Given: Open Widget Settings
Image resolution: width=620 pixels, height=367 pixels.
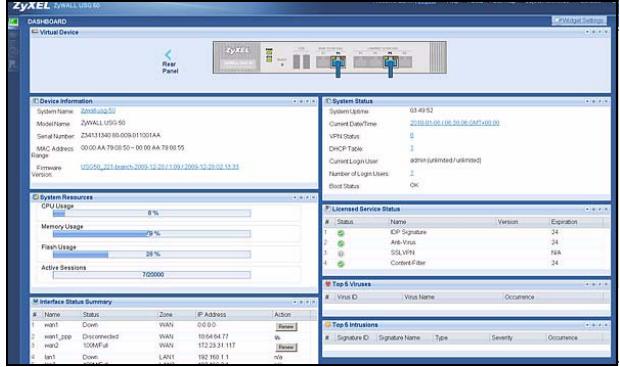Looking at the screenshot, I should pos(579,20).
